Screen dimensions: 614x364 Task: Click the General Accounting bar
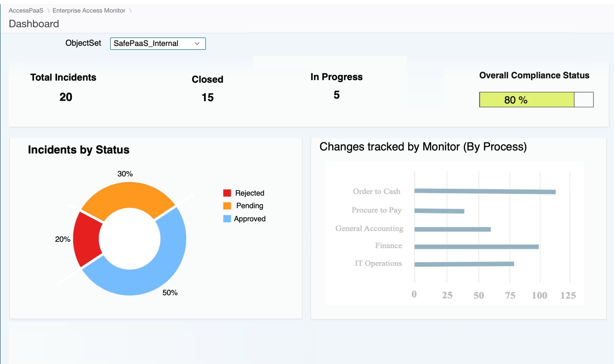(452, 229)
